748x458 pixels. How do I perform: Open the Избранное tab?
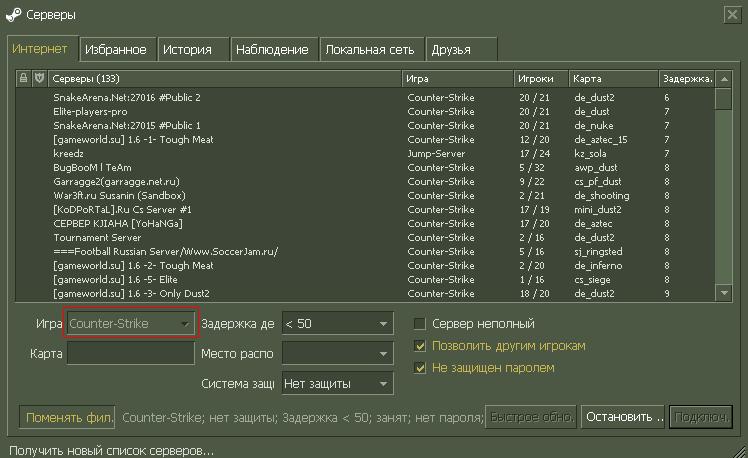click(116, 50)
